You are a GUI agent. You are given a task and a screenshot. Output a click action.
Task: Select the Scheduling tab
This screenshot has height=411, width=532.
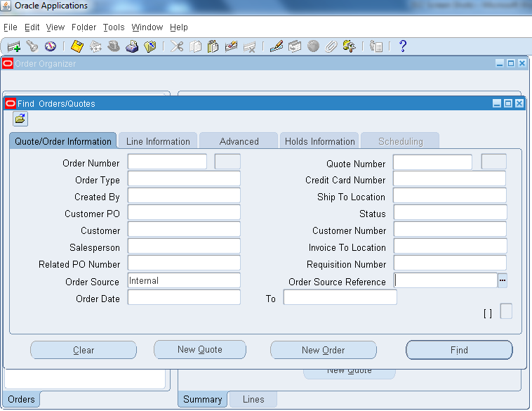point(400,141)
